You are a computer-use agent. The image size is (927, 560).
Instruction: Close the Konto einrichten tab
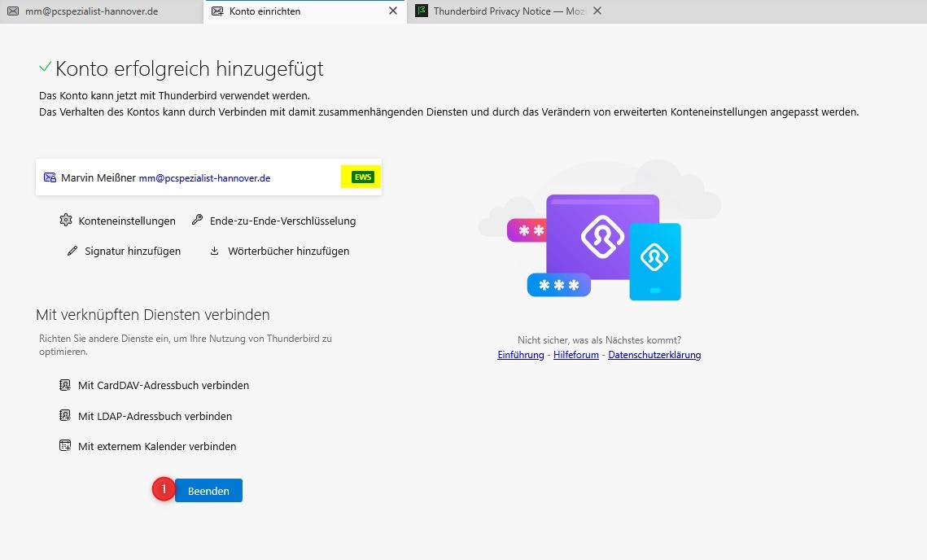393,11
